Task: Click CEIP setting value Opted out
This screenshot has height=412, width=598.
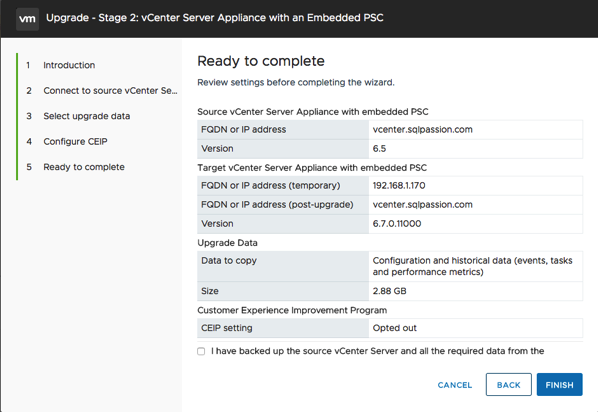Action: point(394,328)
